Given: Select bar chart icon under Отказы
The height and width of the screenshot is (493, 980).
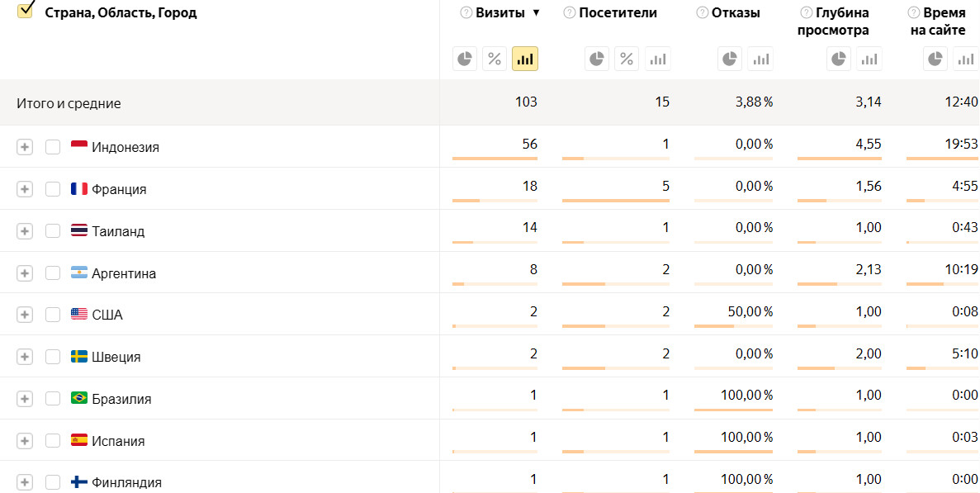Looking at the screenshot, I should pos(760,59).
